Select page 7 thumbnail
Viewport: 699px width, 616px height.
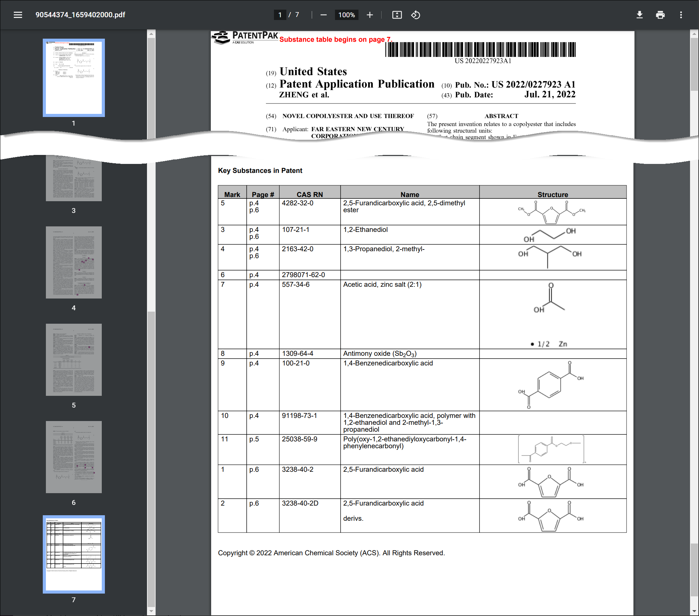point(74,554)
